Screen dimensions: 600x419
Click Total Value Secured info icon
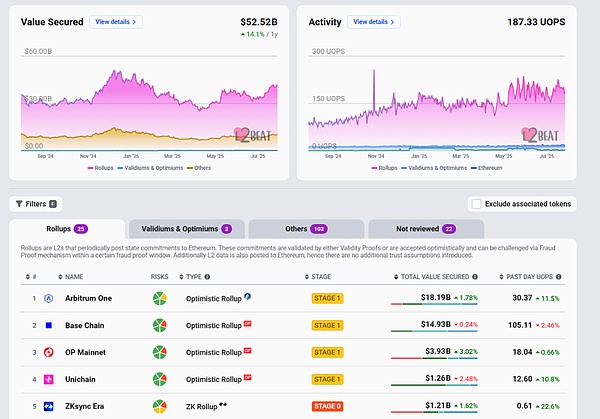474,277
